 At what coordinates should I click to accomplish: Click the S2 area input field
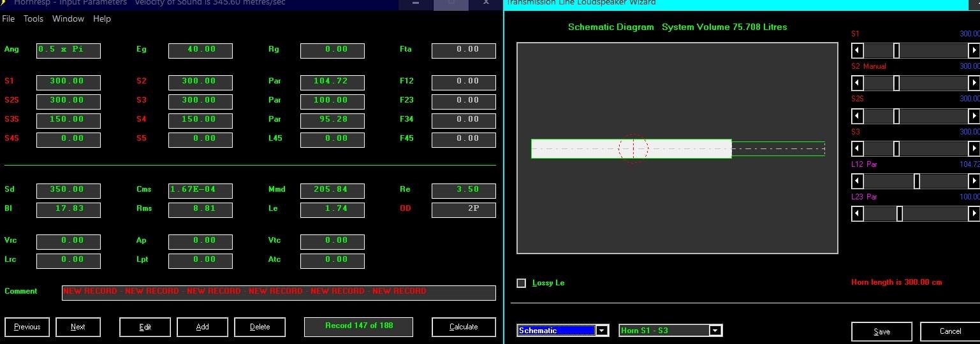(200, 82)
